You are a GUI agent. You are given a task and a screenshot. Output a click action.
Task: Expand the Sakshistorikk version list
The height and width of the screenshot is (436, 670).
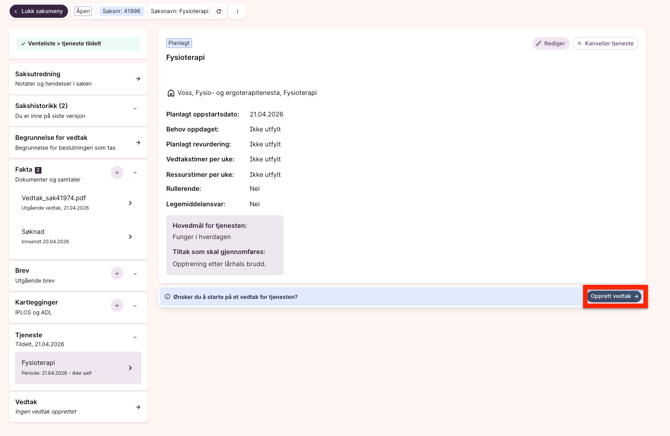coord(135,109)
